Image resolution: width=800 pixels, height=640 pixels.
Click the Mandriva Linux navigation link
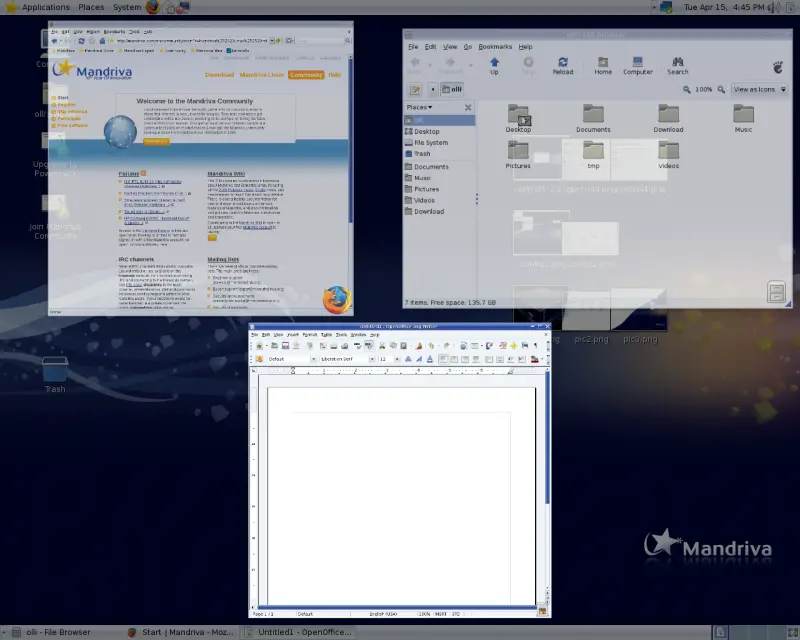tap(262, 75)
